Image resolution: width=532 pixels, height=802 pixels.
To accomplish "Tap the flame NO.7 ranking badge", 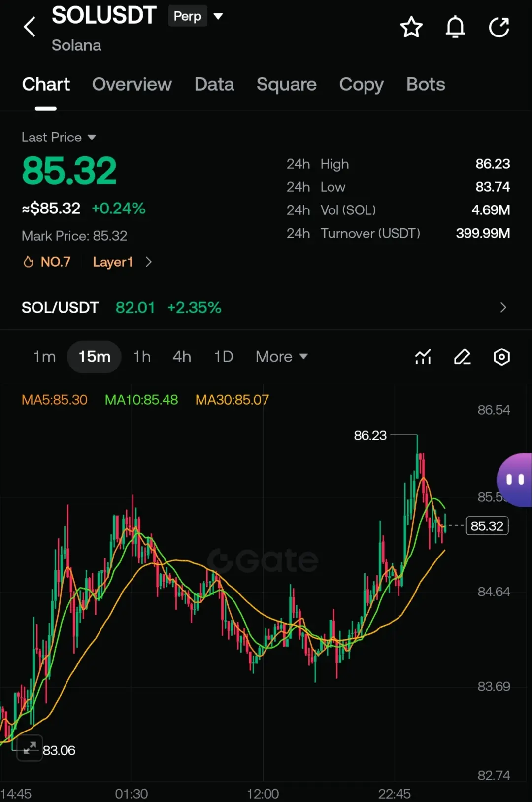I will tap(47, 262).
